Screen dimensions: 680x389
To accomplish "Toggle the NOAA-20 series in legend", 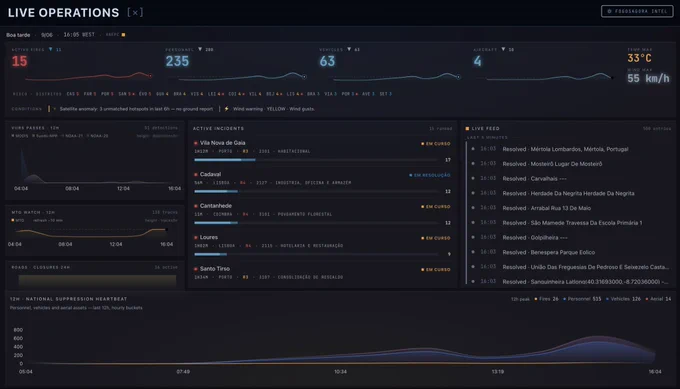I will (x=98, y=136).
